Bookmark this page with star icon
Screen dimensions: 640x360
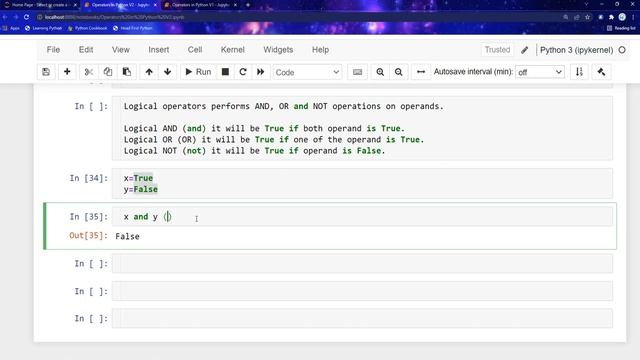click(588, 17)
